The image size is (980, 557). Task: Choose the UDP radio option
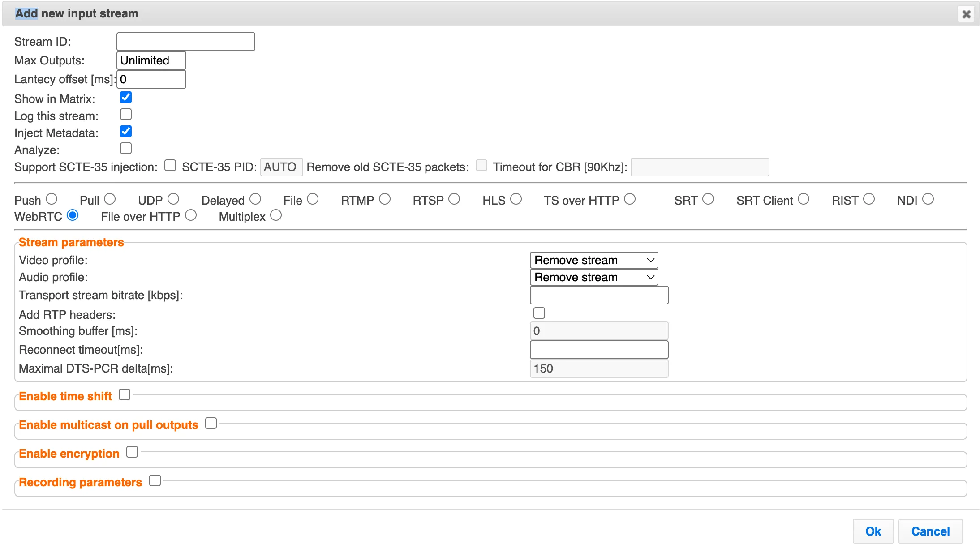click(173, 199)
